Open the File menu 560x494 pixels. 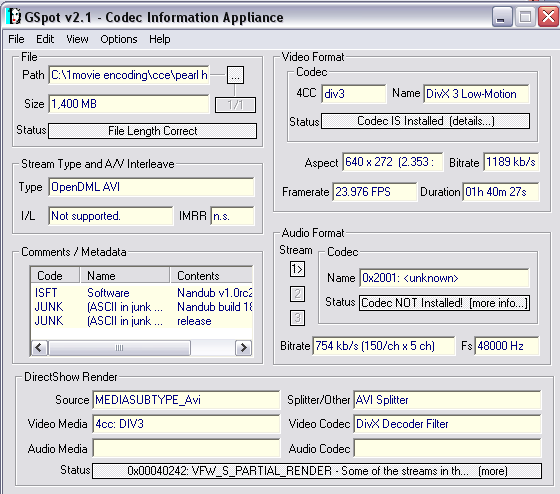pyautogui.click(x=16, y=39)
